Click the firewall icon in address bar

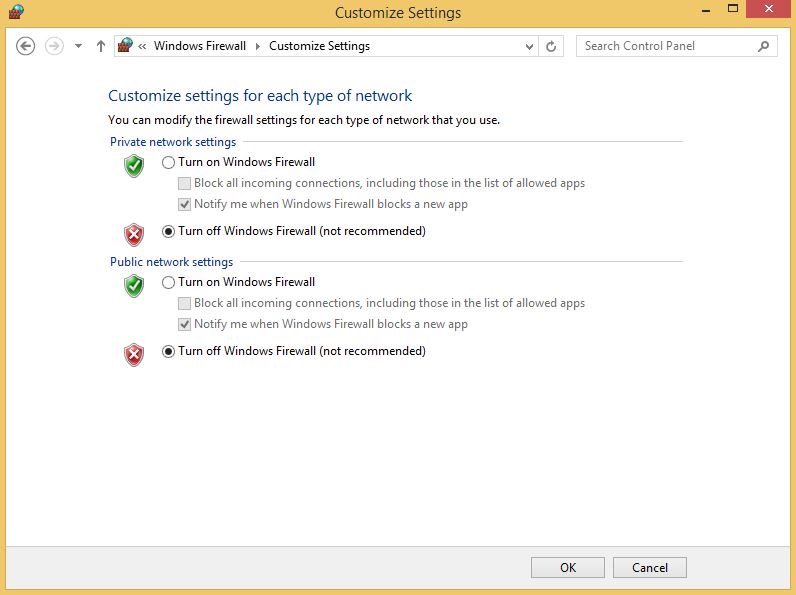125,45
